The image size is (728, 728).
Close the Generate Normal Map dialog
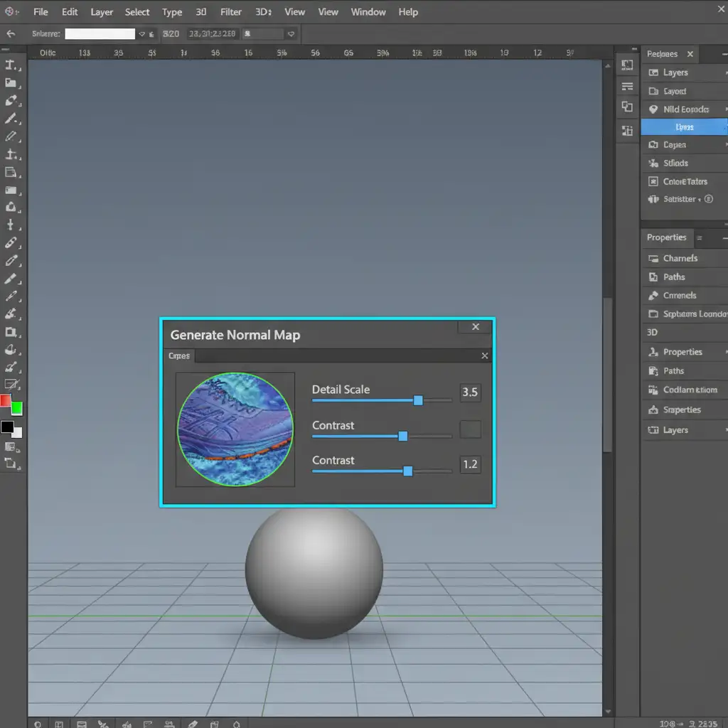pos(476,327)
